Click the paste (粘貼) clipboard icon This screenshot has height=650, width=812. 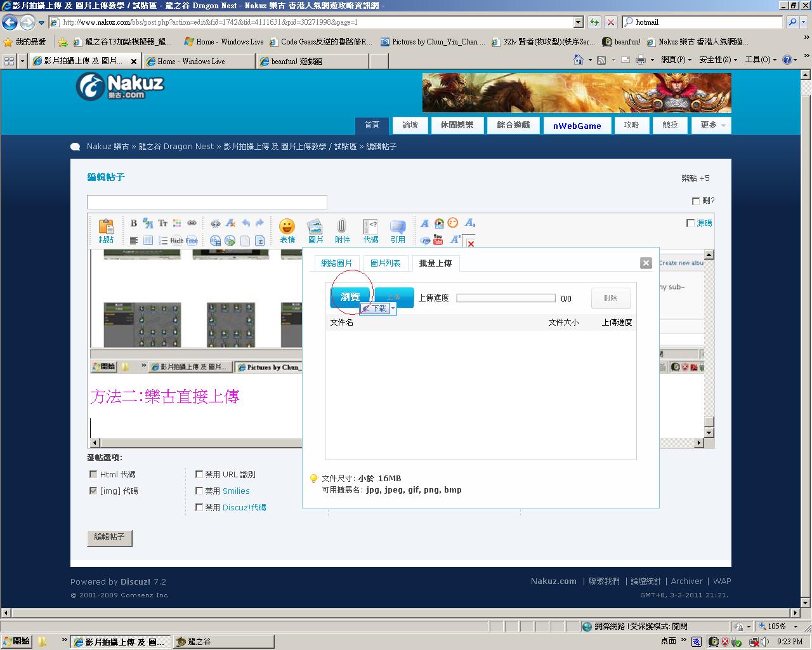[106, 230]
